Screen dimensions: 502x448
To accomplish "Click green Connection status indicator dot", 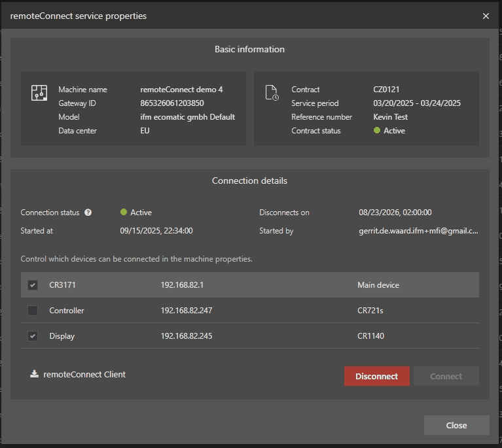I will click(124, 212).
